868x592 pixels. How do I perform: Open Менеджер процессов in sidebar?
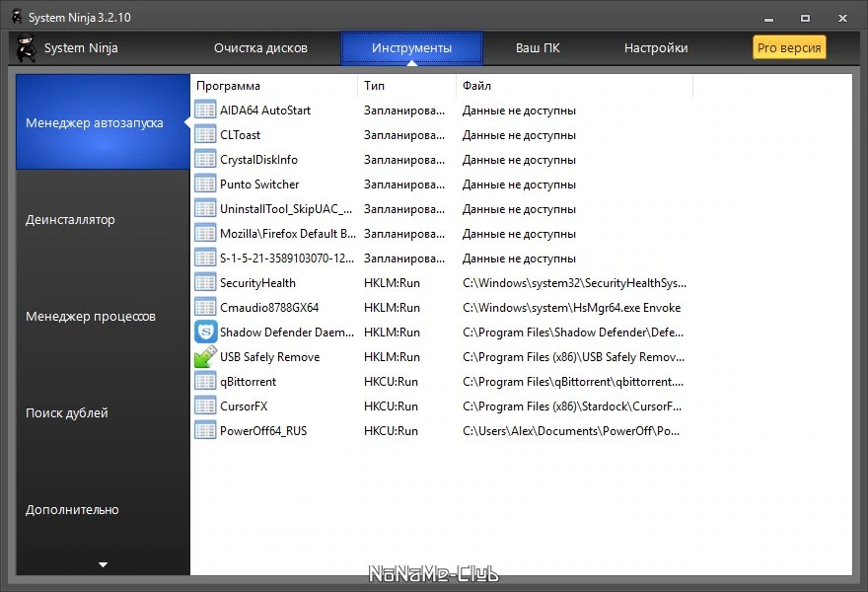click(x=90, y=316)
